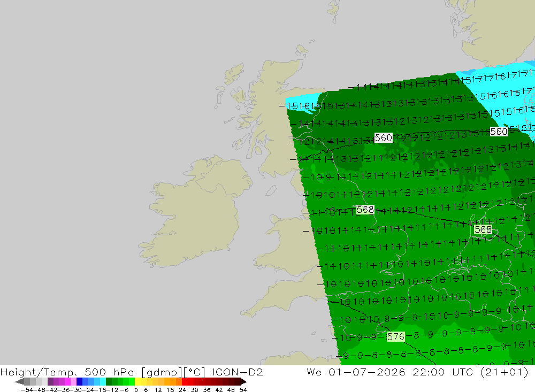Click the dark green swatch above -12
The image size is (535, 392).
tap(109, 381)
